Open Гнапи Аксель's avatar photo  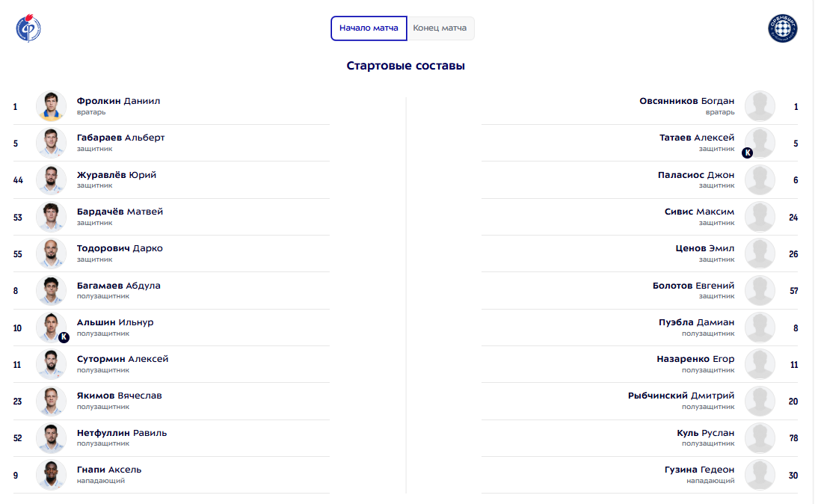51,475
